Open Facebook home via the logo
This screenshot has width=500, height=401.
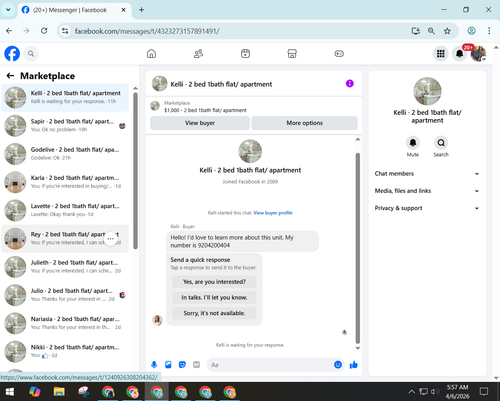coord(12,53)
